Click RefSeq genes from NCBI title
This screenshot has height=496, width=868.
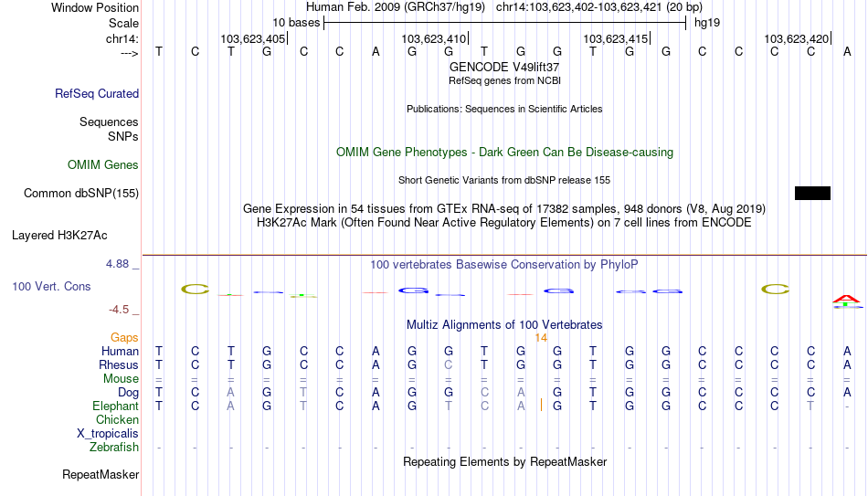[x=504, y=80]
